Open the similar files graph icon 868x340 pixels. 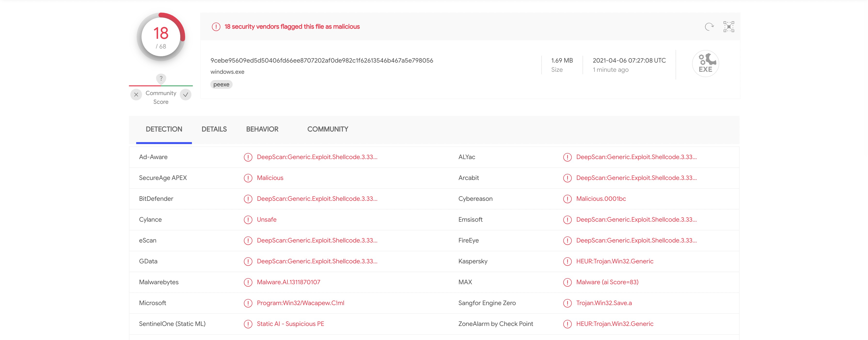pos(728,27)
